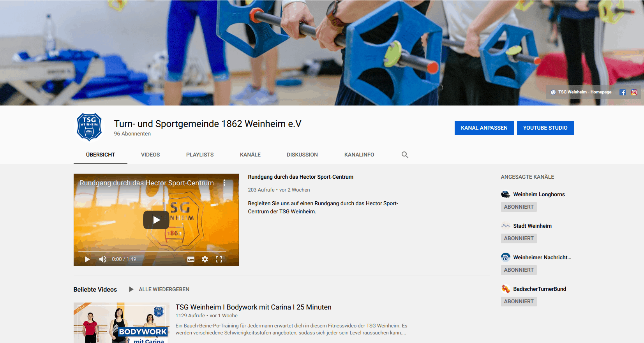
Task: Mute the video via speaker icon
Action: click(x=103, y=259)
